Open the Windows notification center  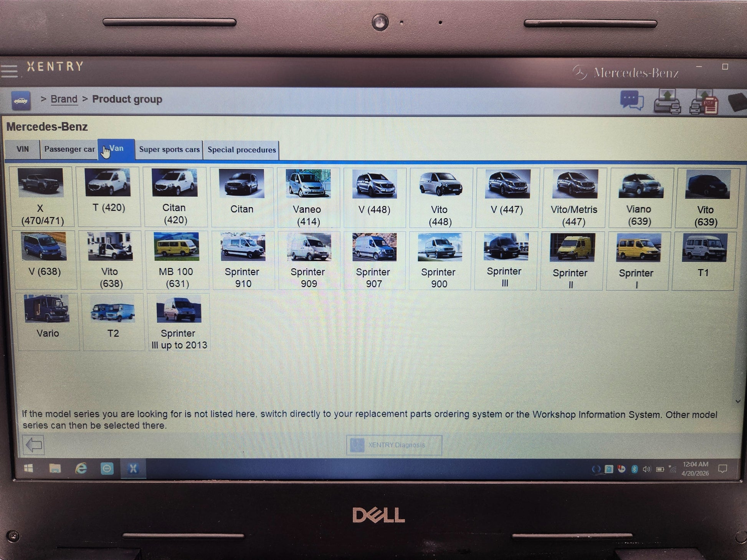(722, 469)
